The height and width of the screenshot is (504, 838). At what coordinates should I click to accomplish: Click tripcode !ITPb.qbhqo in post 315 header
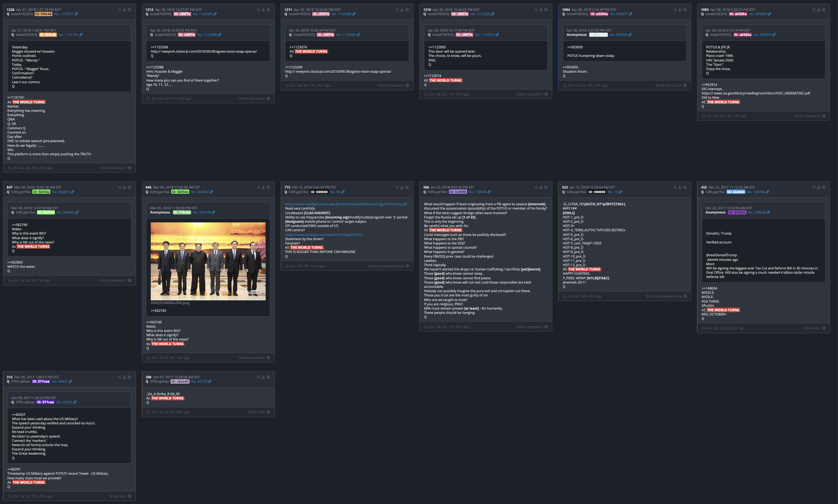click(x=20, y=381)
